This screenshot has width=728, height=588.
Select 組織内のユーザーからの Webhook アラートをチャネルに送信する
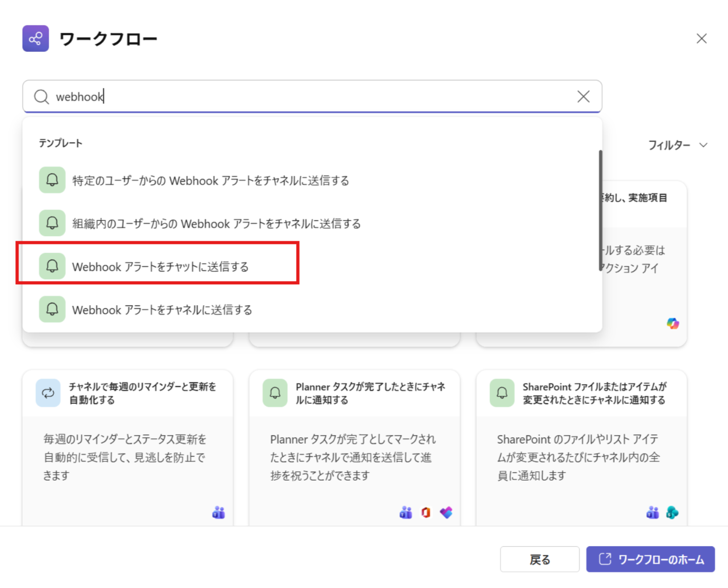[x=216, y=224]
